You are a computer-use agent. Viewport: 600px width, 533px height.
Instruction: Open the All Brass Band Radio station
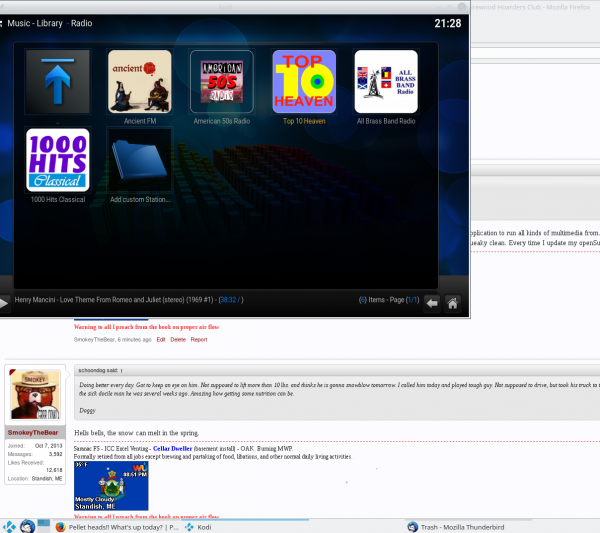[x=386, y=81]
